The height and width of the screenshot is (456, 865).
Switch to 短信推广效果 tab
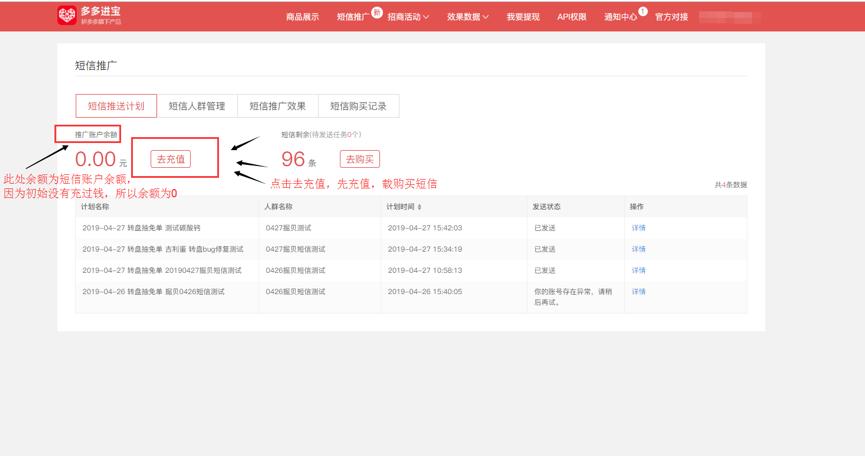(277, 106)
